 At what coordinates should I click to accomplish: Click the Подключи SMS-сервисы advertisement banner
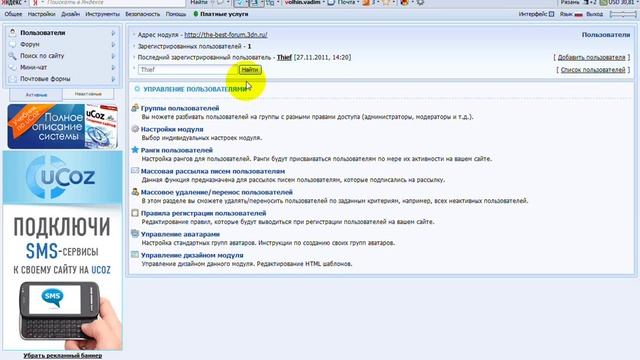click(x=62, y=251)
